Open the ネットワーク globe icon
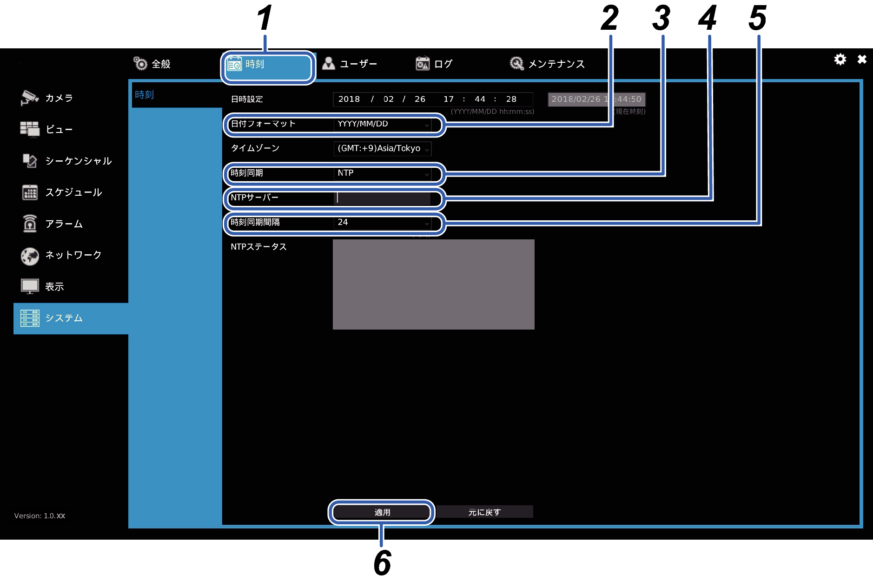 [30, 256]
